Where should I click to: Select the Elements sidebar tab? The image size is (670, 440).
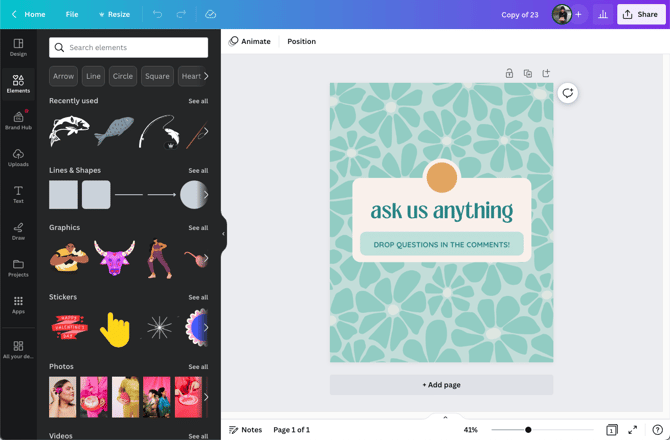[18, 84]
